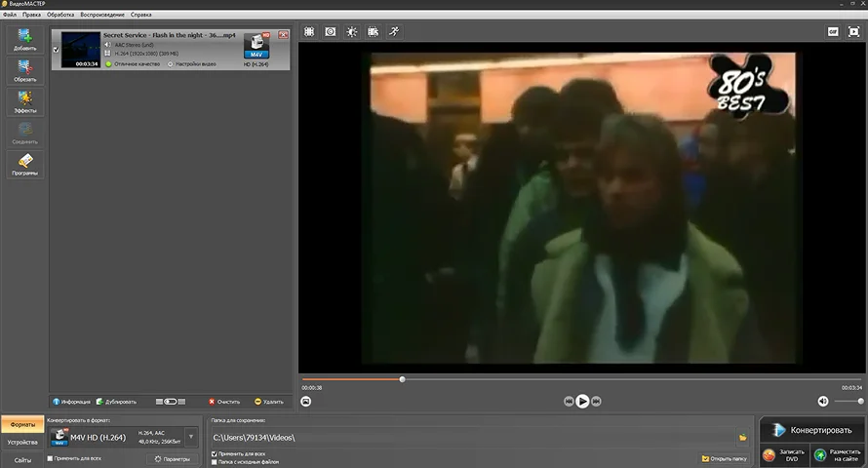868x468 pixels.
Task: Click the brightness enhancement icon above preview
Action: 351,31
